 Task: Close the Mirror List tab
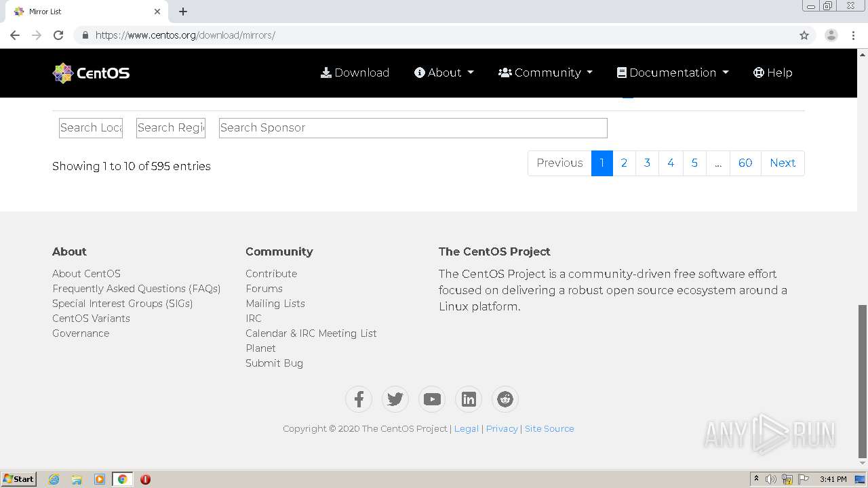pyautogui.click(x=157, y=12)
